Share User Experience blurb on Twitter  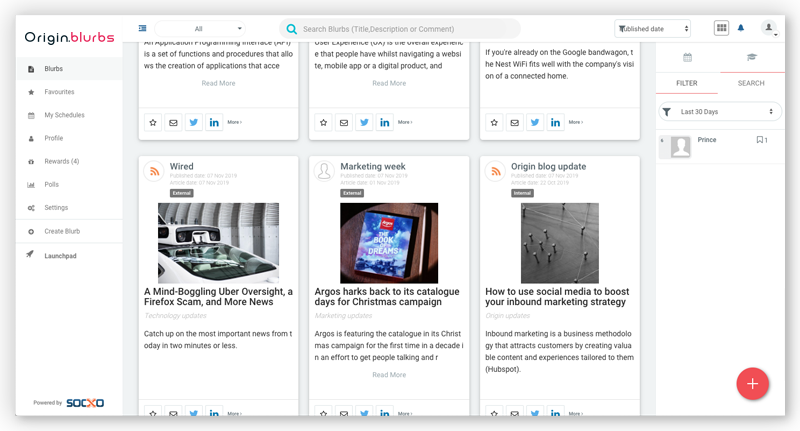point(364,122)
